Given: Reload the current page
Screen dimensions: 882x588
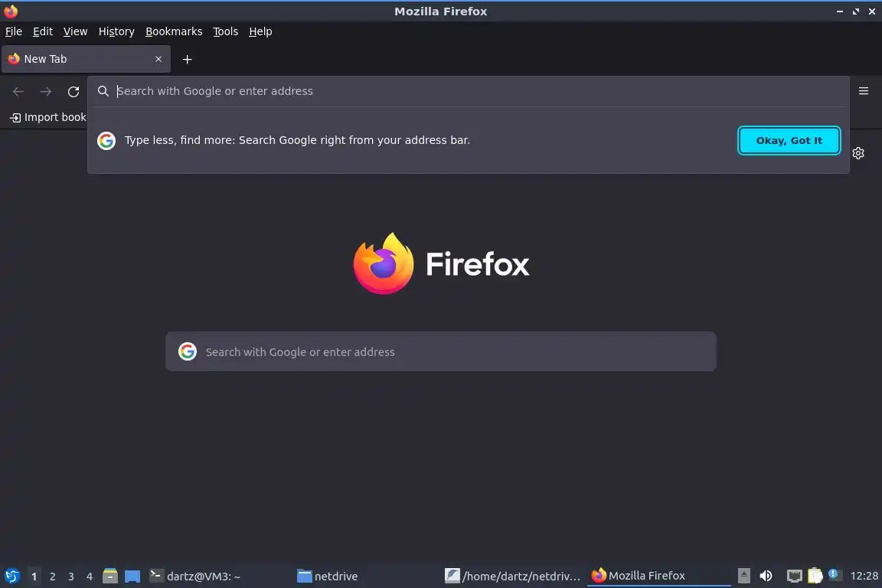Looking at the screenshot, I should [73, 91].
